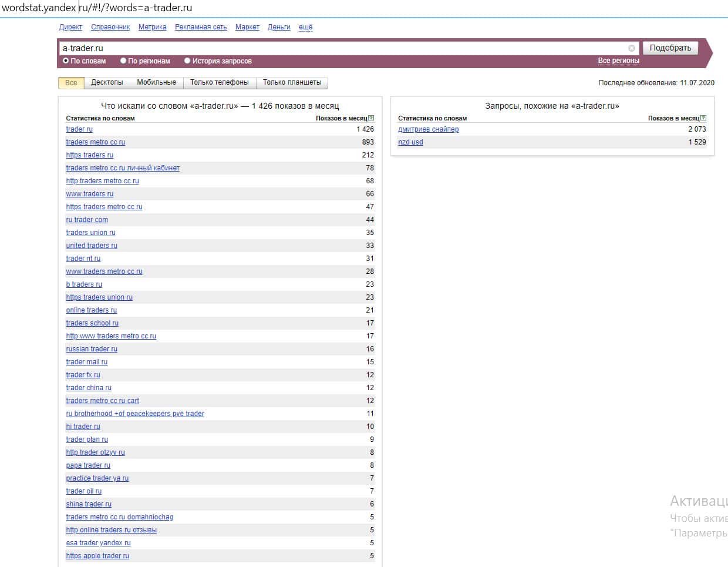Select the 'Только телефоны' tab
The height and width of the screenshot is (567, 728).
point(219,82)
